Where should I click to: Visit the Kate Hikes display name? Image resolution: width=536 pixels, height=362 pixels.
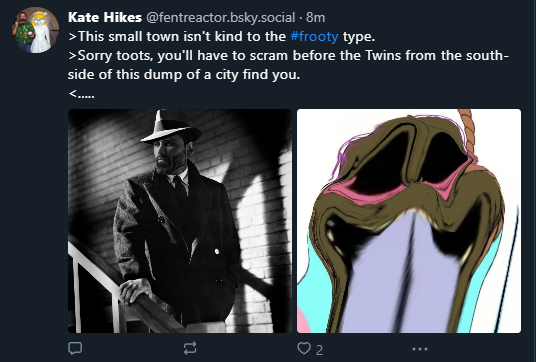[105, 17]
